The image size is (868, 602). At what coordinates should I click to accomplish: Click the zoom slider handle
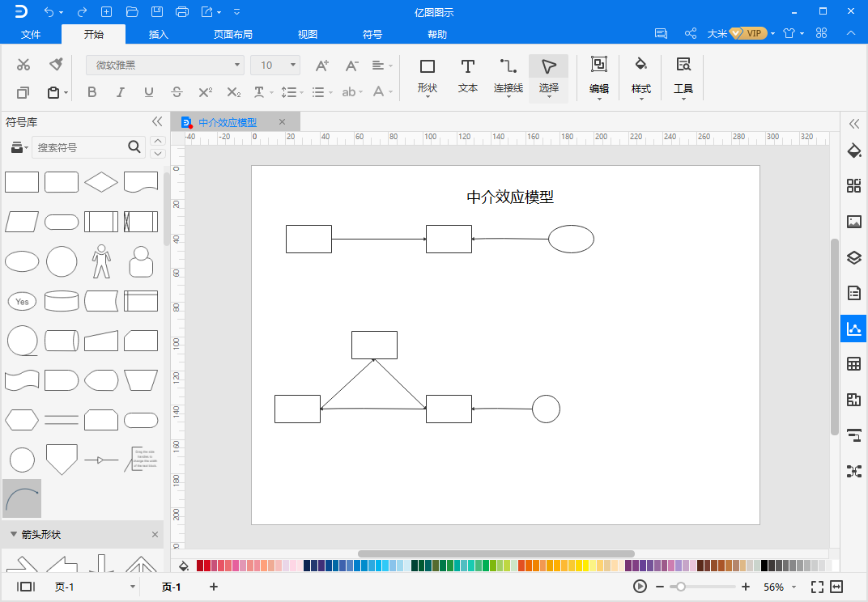[x=680, y=587]
